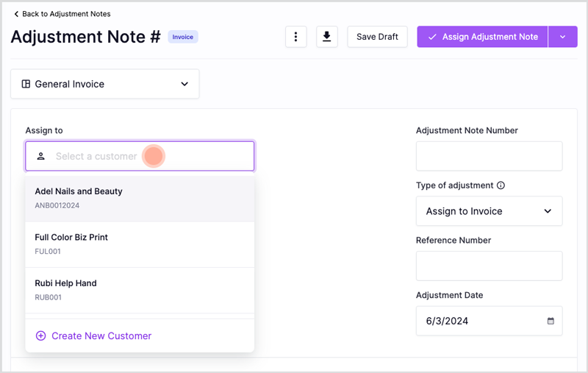Open the three-dot more options menu
The width and height of the screenshot is (588, 373).
coord(296,37)
